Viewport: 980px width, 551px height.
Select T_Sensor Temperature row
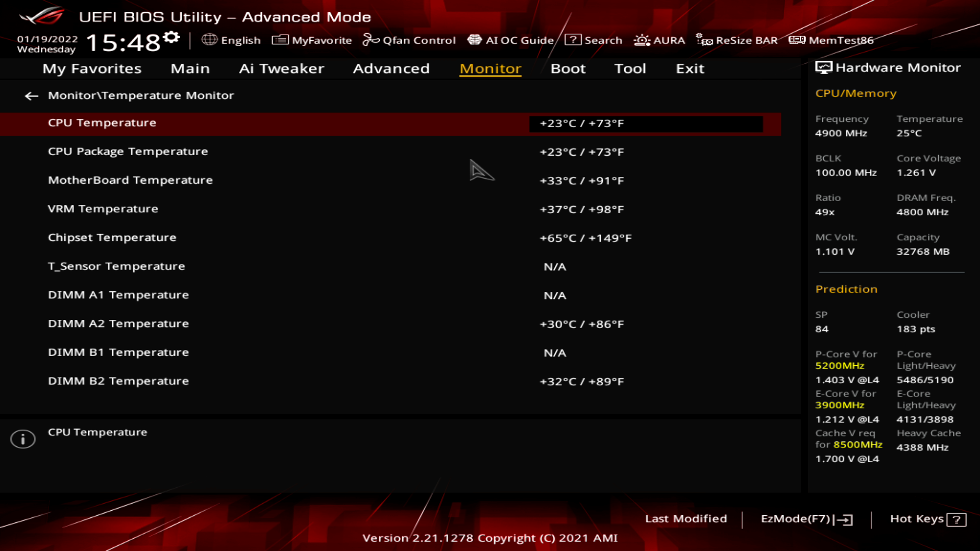390,266
